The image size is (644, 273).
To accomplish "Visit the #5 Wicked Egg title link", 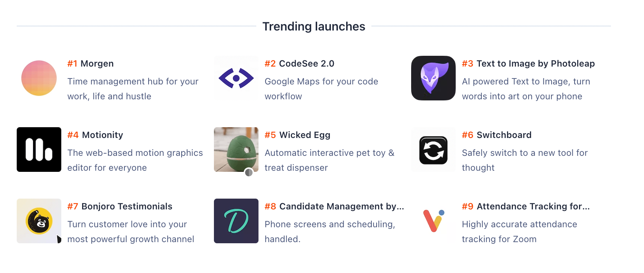I will 297,135.
